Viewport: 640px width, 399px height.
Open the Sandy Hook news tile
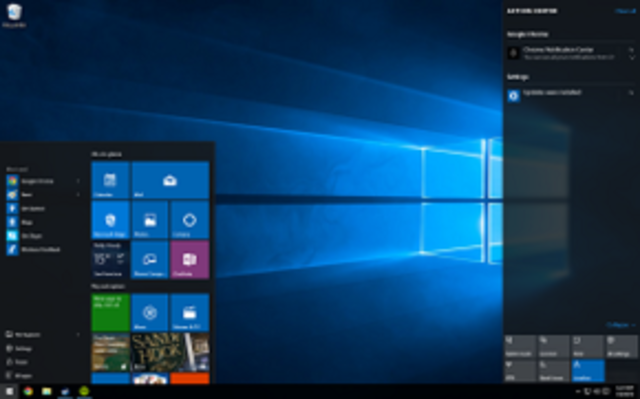click(170, 352)
